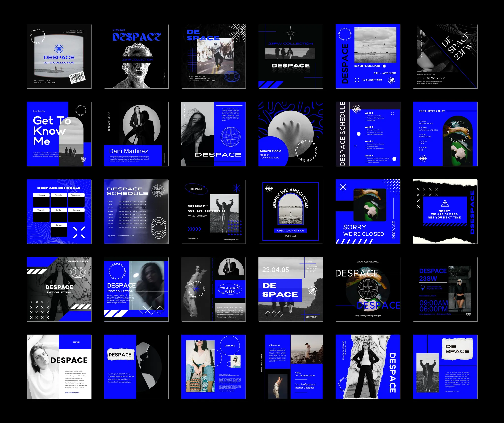Click the white circle beside week 2
Viewport: 504px width, 423px height.
tap(359, 134)
